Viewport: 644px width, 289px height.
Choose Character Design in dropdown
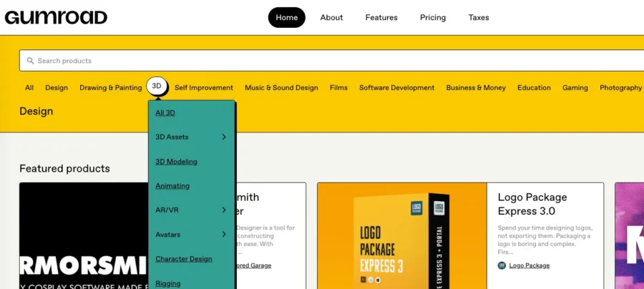click(x=184, y=259)
